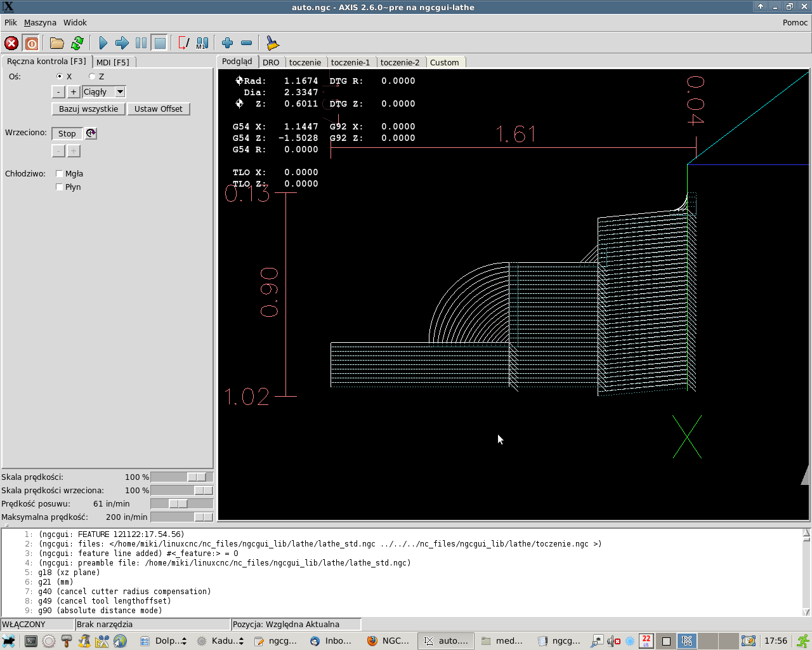The width and height of the screenshot is (812, 650).
Task: Pause program execution
Action: (x=141, y=43)
